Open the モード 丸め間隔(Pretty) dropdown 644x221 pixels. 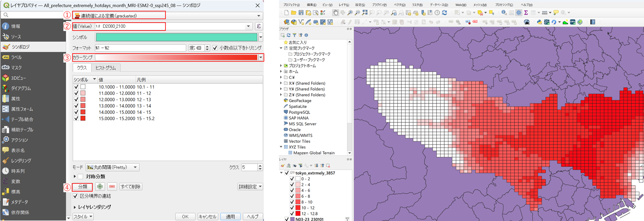tap(112, 167)
